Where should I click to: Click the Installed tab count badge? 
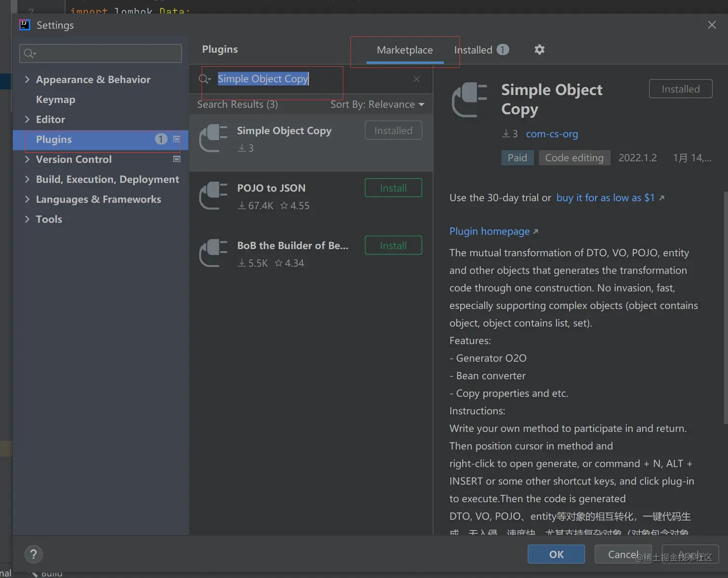(503, 50)
